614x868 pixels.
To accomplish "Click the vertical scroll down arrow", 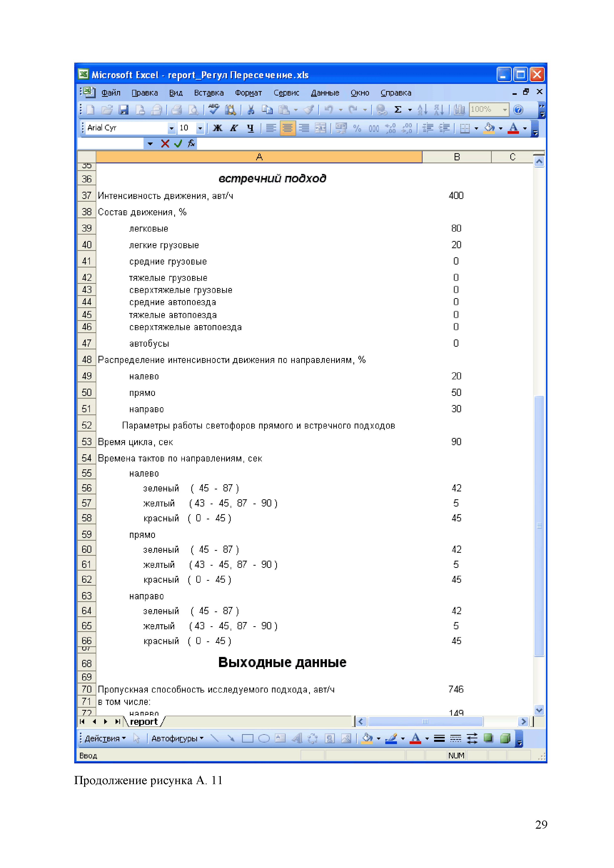I will (x=539, y=710).
